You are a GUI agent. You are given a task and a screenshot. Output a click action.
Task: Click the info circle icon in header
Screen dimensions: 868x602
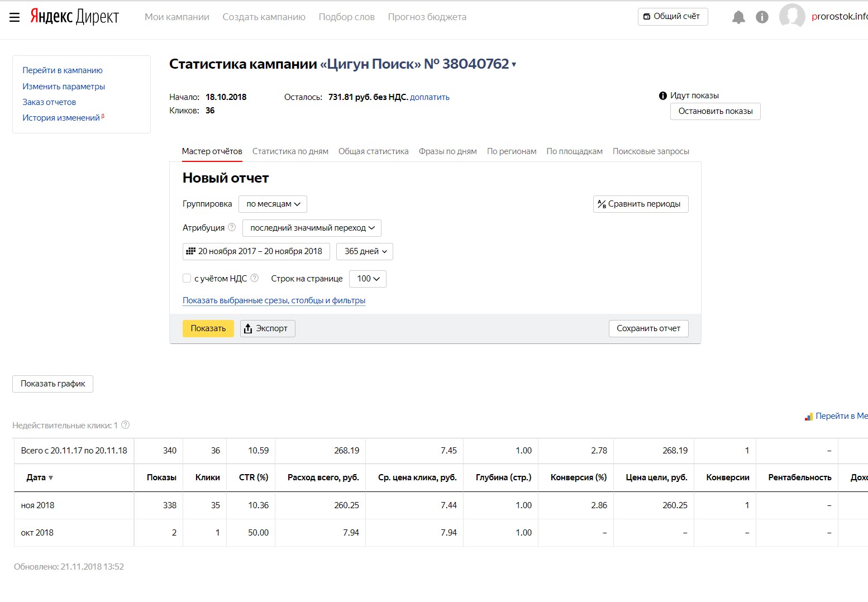pyautogui.click(x=762, y=17)
